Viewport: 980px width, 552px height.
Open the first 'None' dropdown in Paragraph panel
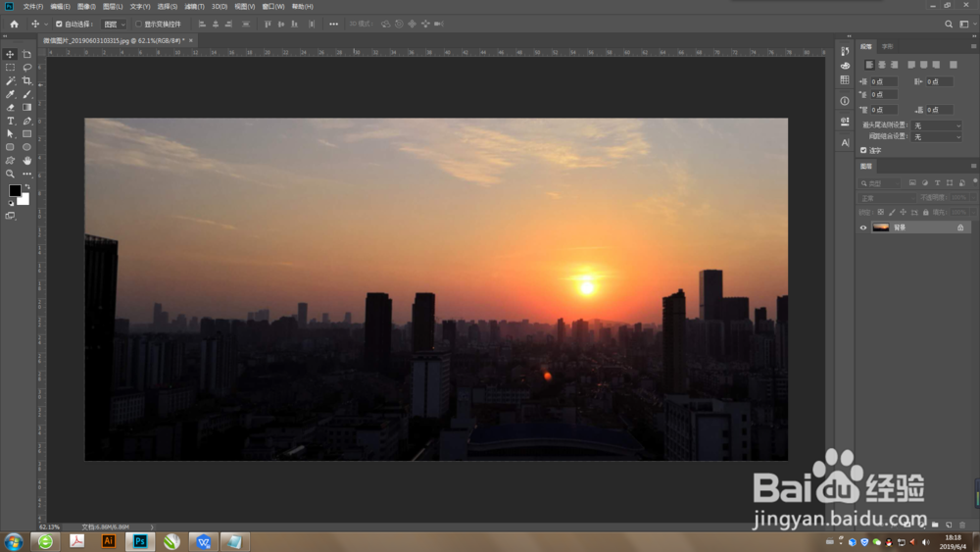(x=937, y=125)
